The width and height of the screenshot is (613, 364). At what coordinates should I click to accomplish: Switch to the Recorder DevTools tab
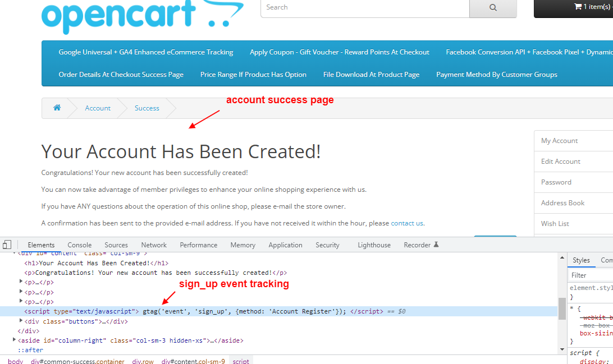421,245
